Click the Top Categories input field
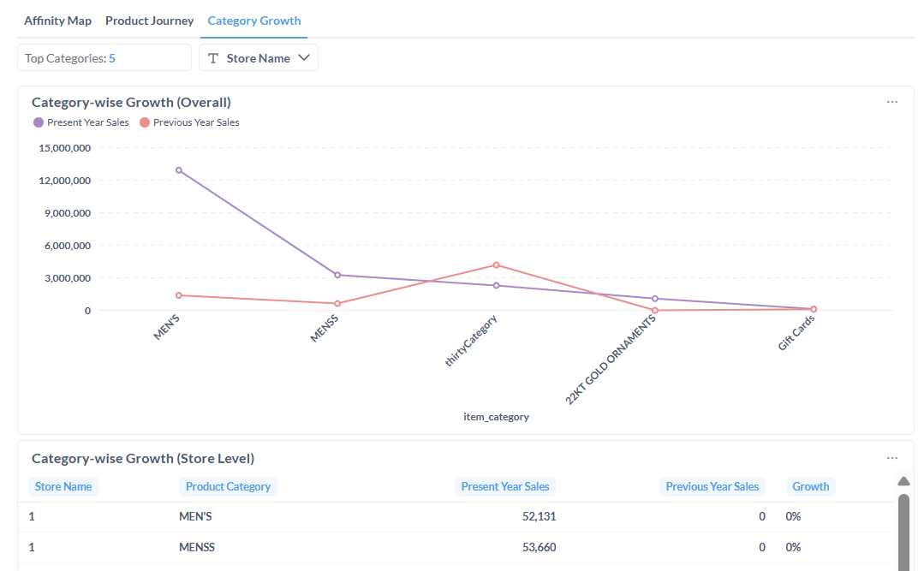Image resolution: width=924 pixels, height=571 pixels. [x=104, y=58]
